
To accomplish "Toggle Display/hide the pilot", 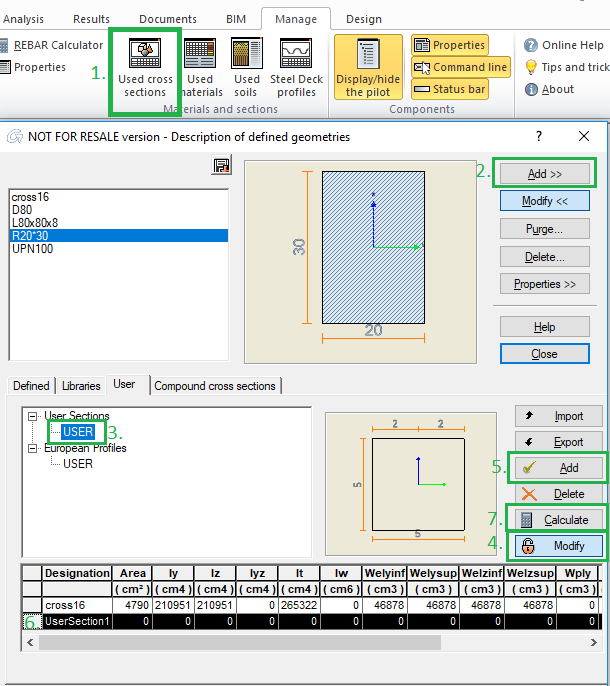I will [x=368, y=67].
